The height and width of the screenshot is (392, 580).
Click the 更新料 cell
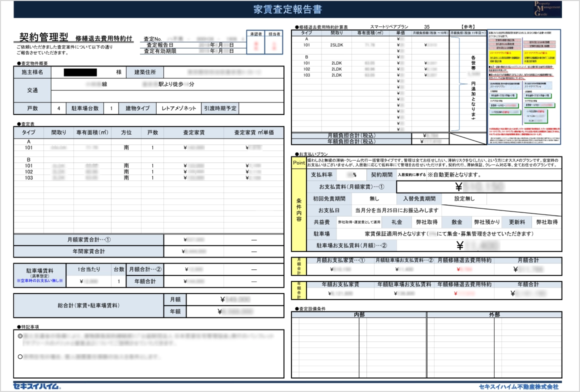(516, 222)
